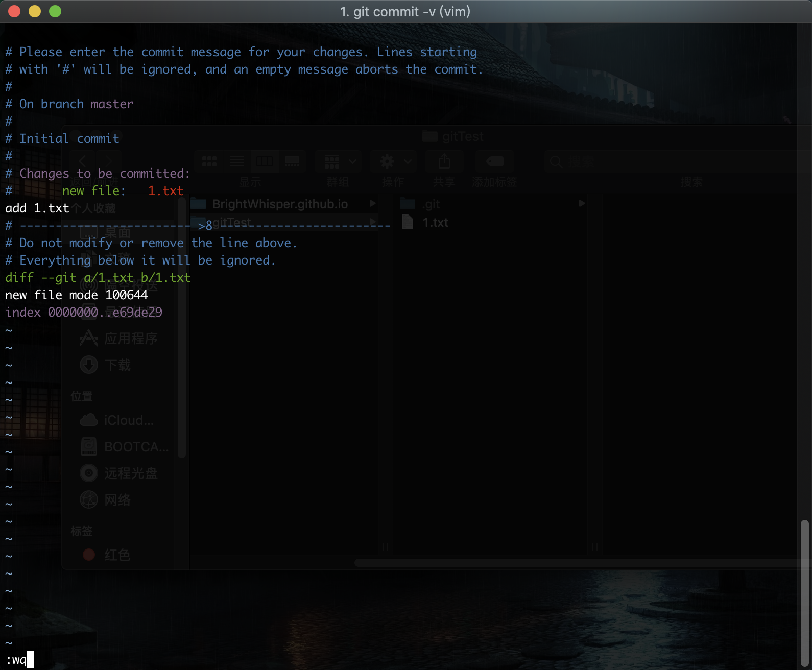The image size is (812, 670).
Task: Switch Finder window behind to column view
Action: coord(265,162)
